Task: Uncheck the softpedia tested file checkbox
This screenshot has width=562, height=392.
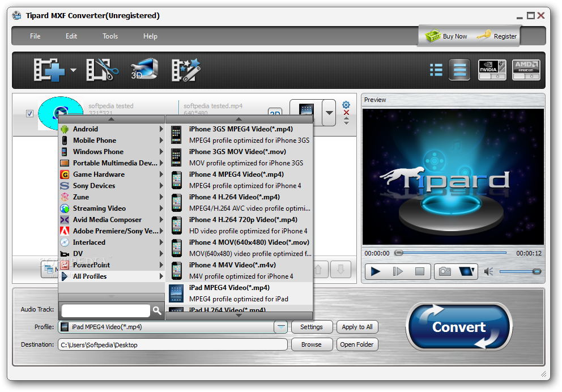Action: (x=30, y=114)
